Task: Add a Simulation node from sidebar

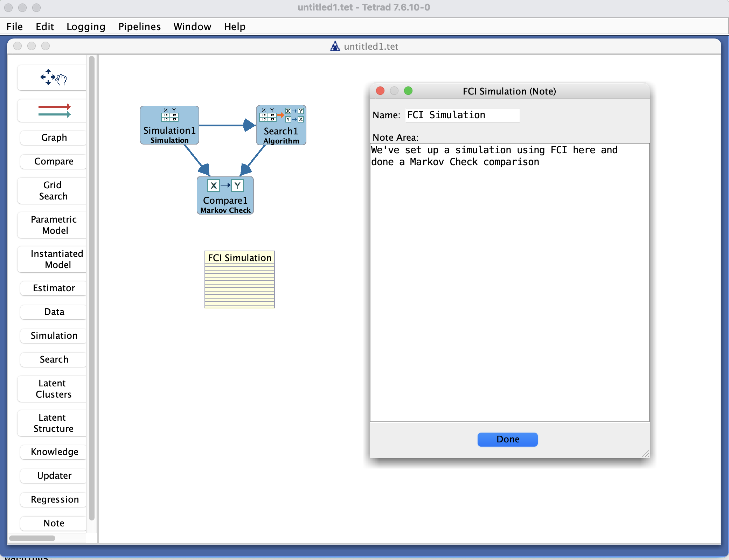Action: click(54, 336)
